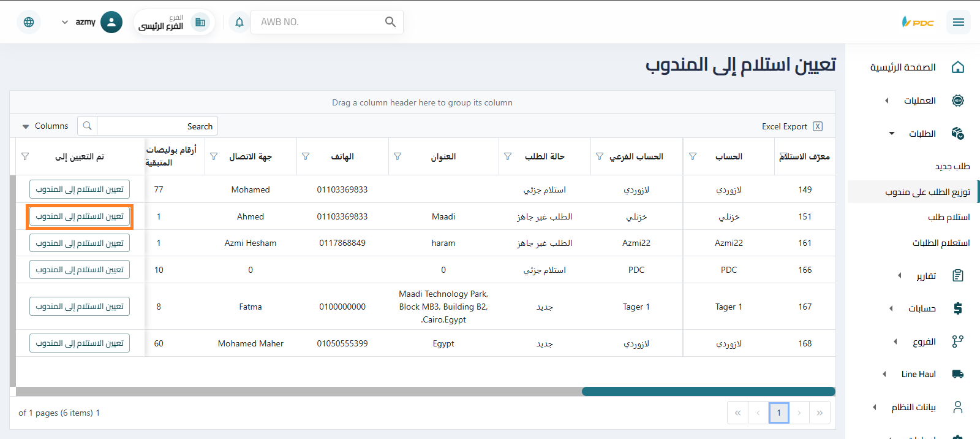The width and height of the screenshot is (980, 439).
Task: Expand the بيانات النظام menu arrow
Action: pyautogui.click(x=875, y=407)
